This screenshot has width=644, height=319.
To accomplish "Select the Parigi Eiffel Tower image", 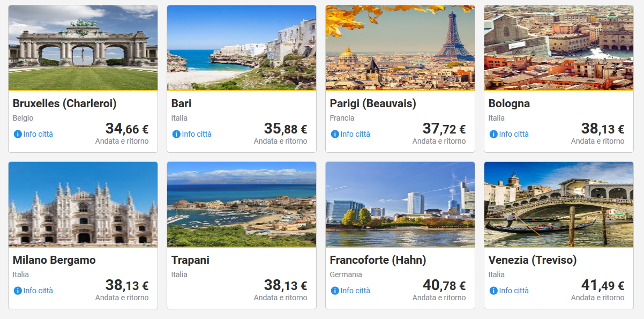I will tap(400, 48).
